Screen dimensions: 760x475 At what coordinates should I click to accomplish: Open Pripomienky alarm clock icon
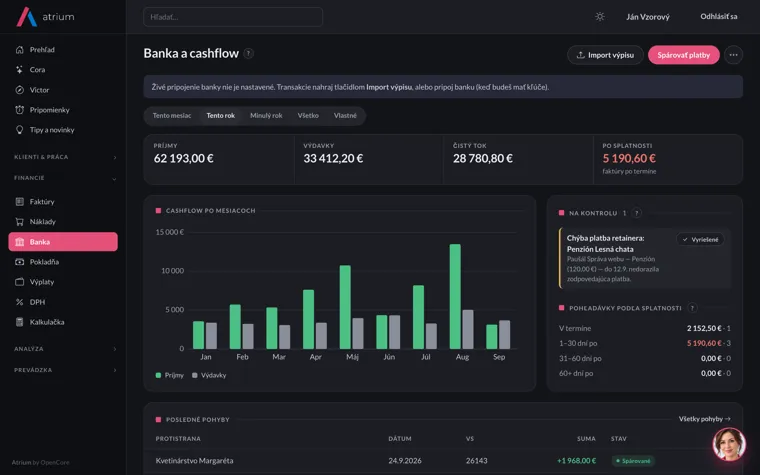(19, 110)
